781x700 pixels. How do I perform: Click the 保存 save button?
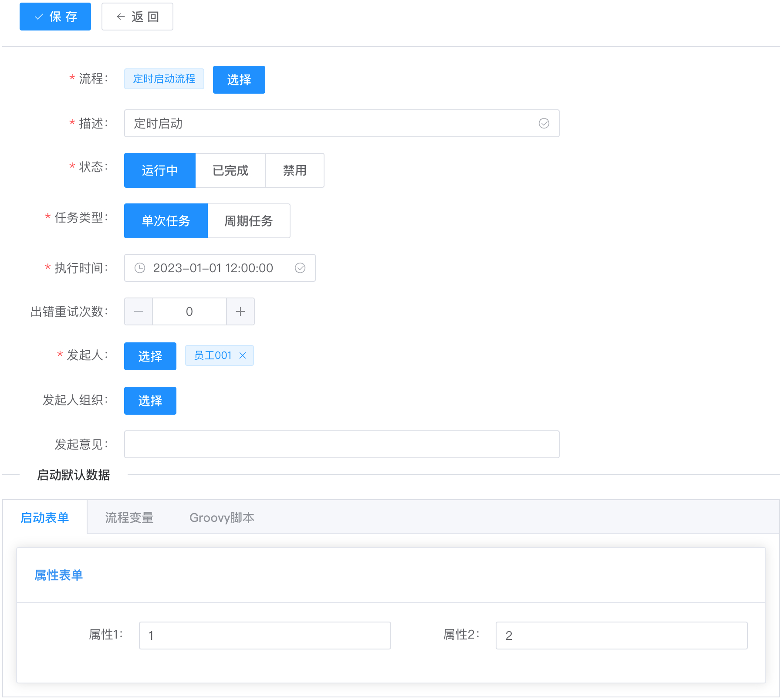[x=55, y=17]
